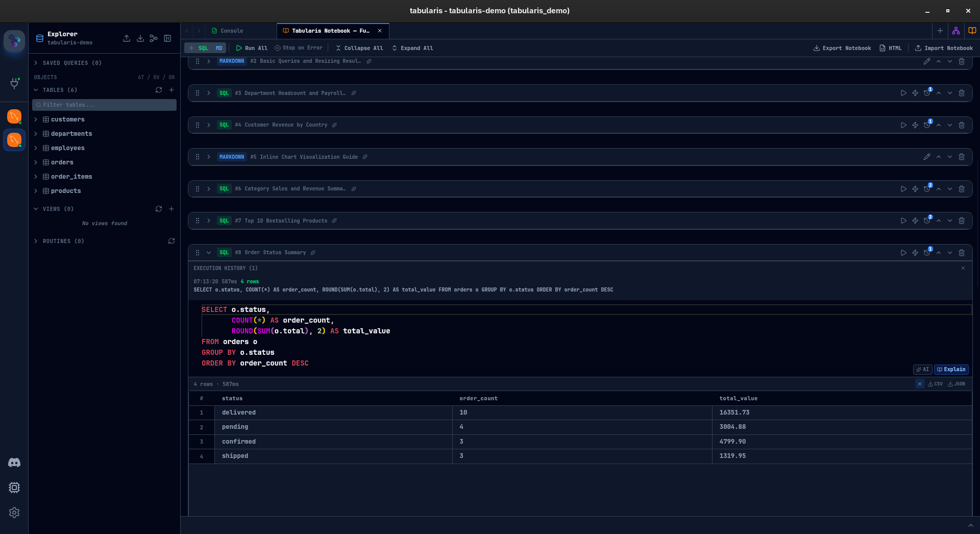Open the schema diagram view in Explorer
980x534 pixels.
click(x=153, y=38)
